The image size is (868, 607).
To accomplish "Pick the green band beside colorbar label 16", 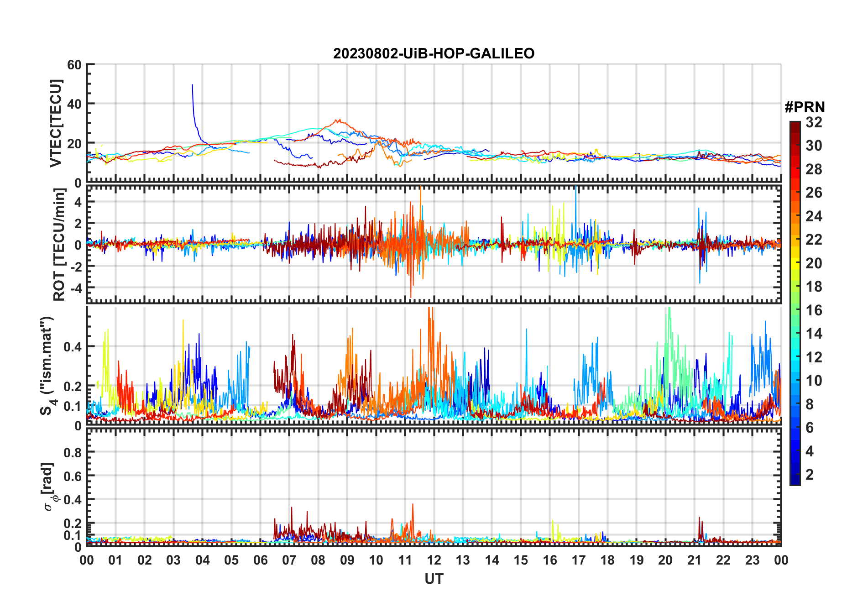I will tap(795, 310).
